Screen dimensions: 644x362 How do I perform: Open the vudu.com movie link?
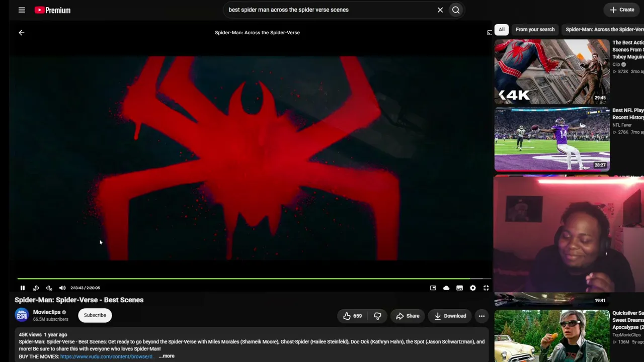(x=106, y=356)
